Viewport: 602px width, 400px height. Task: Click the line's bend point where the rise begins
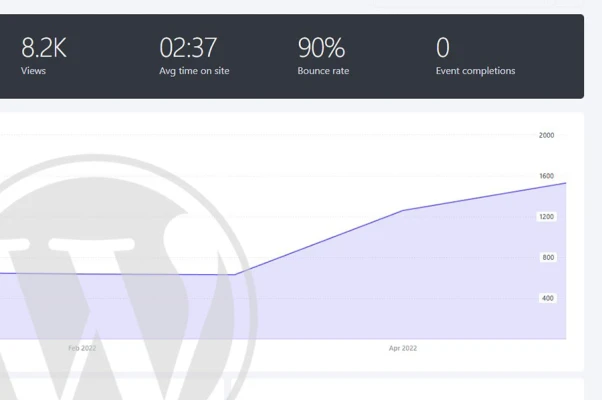pyautogui.click(x=235, y=274)
